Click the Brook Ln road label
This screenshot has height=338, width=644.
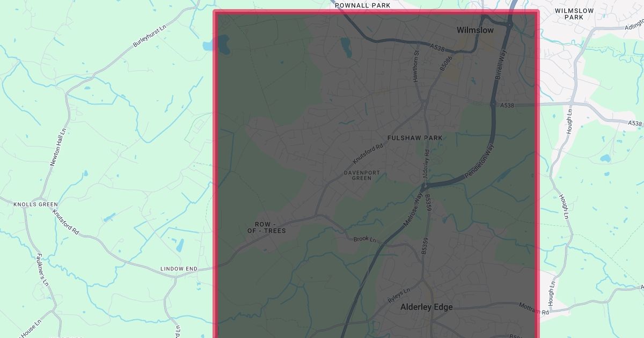point(365,239)
